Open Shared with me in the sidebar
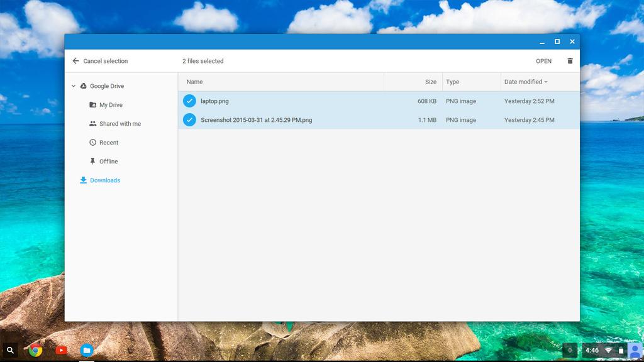The width and height of the screenshot is (644, 362). pos(120,124)
